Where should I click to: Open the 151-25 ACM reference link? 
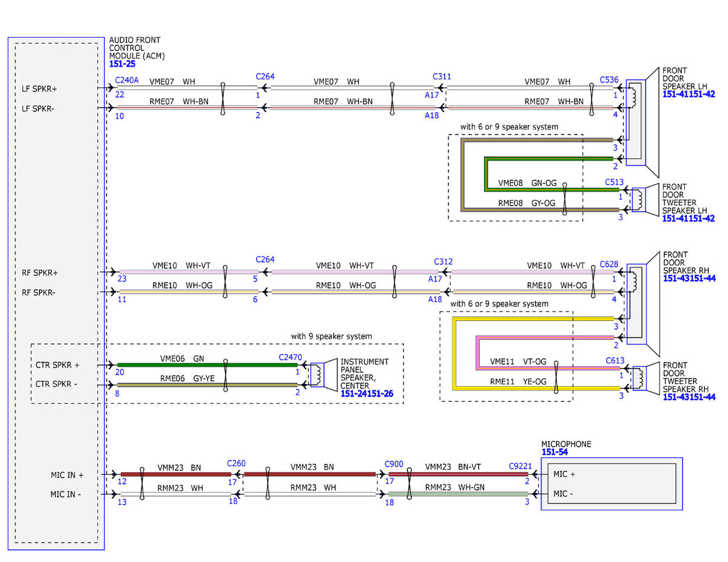(122, 64)
